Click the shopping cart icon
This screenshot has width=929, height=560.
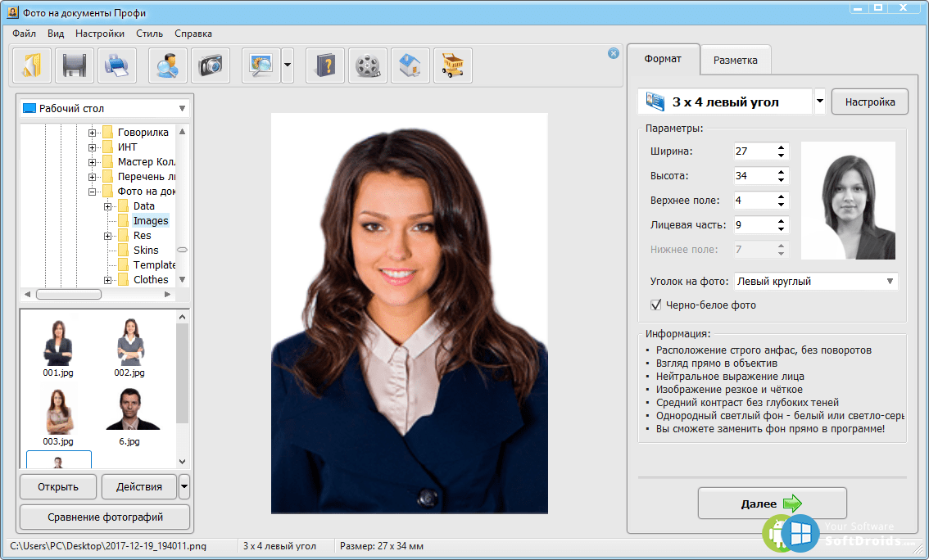(453, 65)
